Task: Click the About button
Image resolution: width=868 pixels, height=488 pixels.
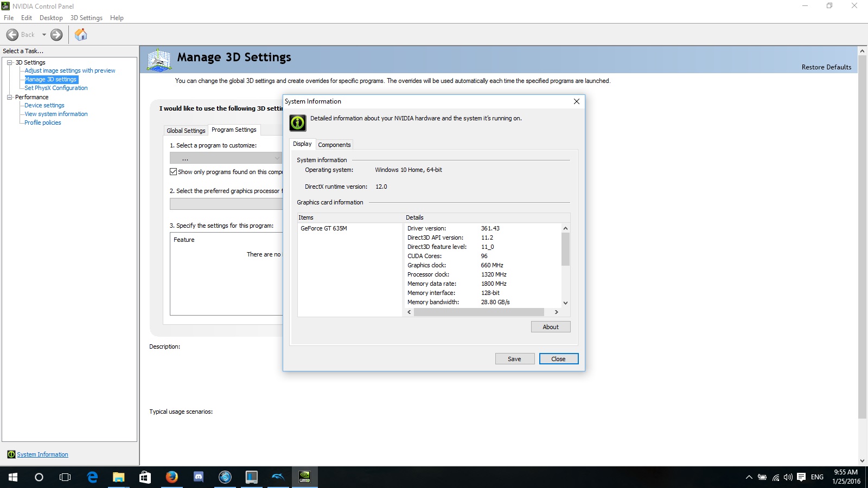Action: pyautogui.click(x=550, y=327)
